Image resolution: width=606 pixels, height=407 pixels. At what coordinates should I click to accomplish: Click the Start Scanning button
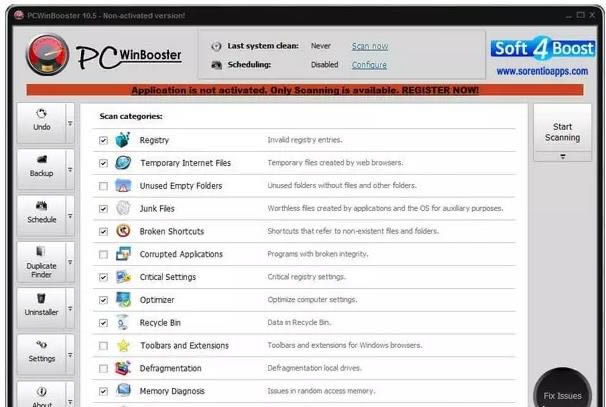[563, 128]
